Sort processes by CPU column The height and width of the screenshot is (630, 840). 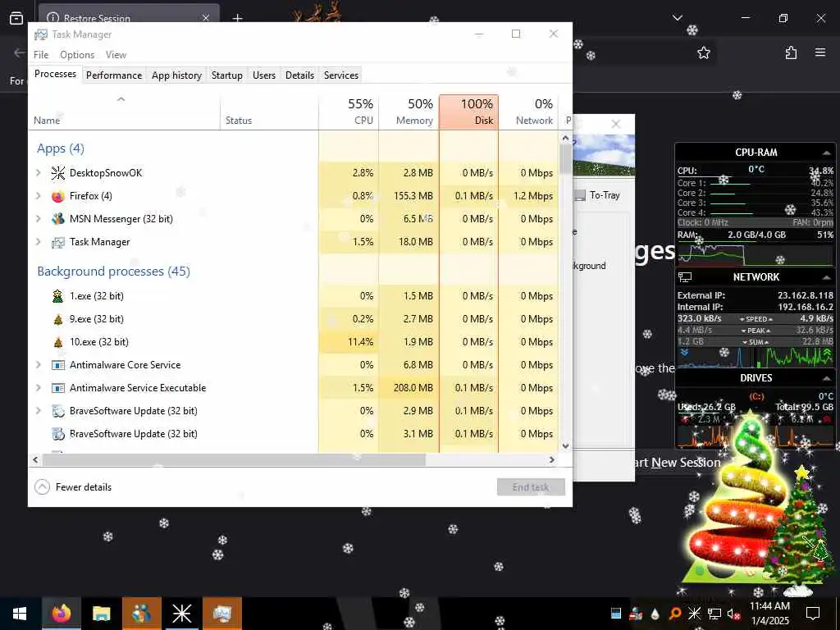pos(349,112)
